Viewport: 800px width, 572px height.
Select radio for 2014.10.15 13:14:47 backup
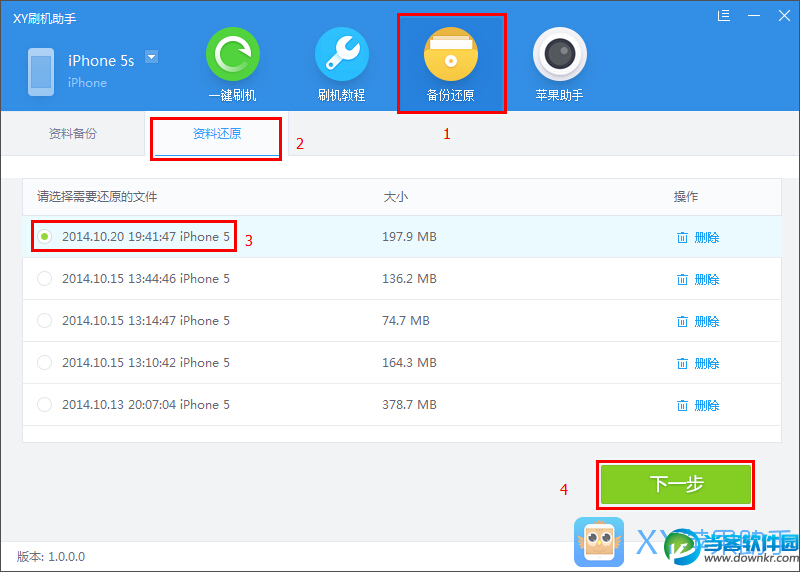click(x=44, y=320)
